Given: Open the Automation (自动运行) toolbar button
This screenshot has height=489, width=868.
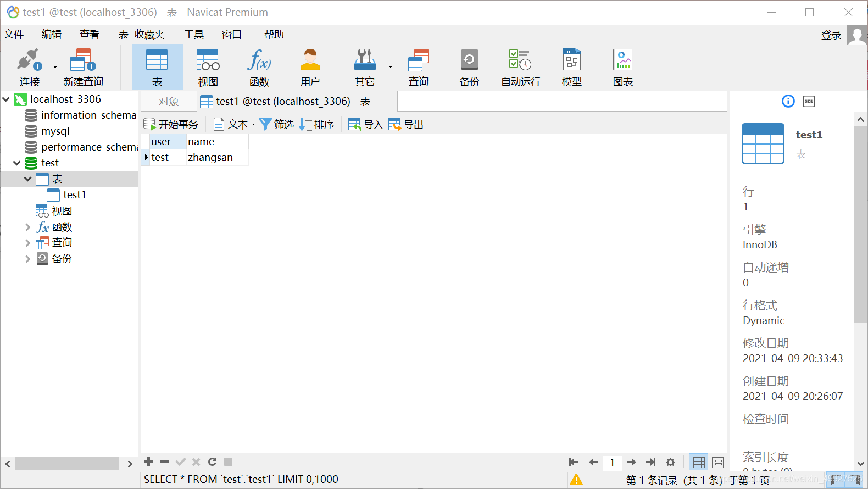Looking at the screenshot, I should click(x=521, y=68).
